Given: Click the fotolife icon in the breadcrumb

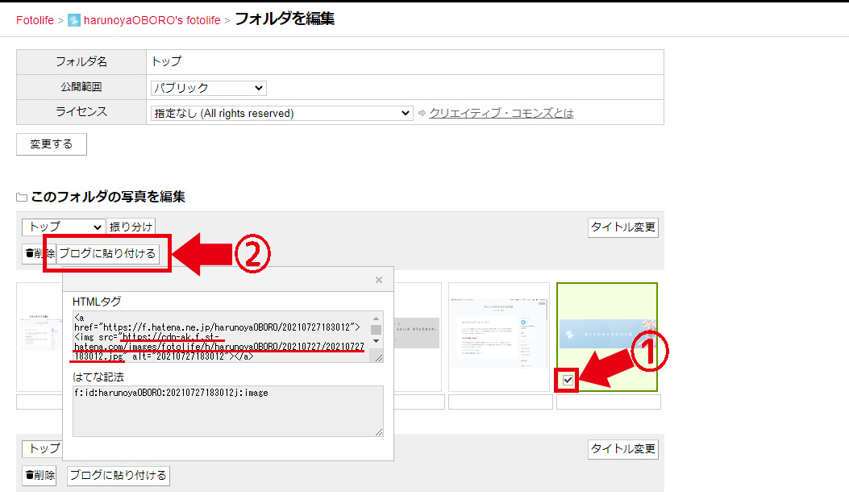Looking at the screenshot, I should click(73, 19).
